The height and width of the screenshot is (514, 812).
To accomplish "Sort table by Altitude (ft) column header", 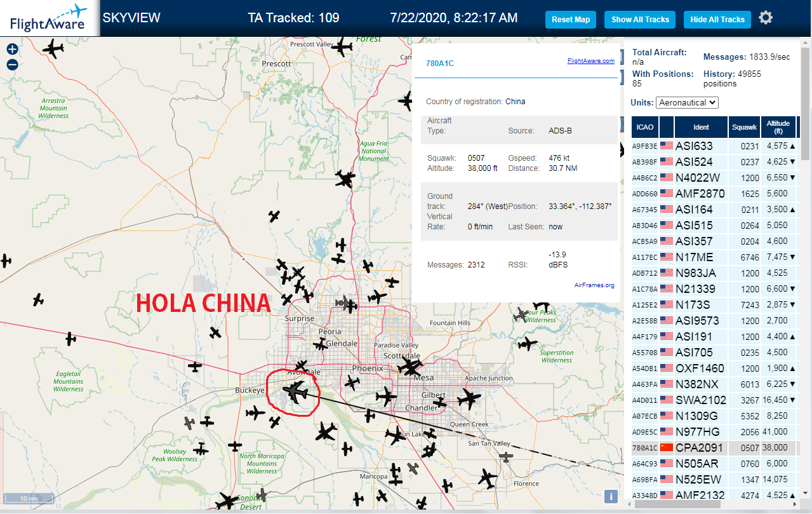I will pos(778,127).
